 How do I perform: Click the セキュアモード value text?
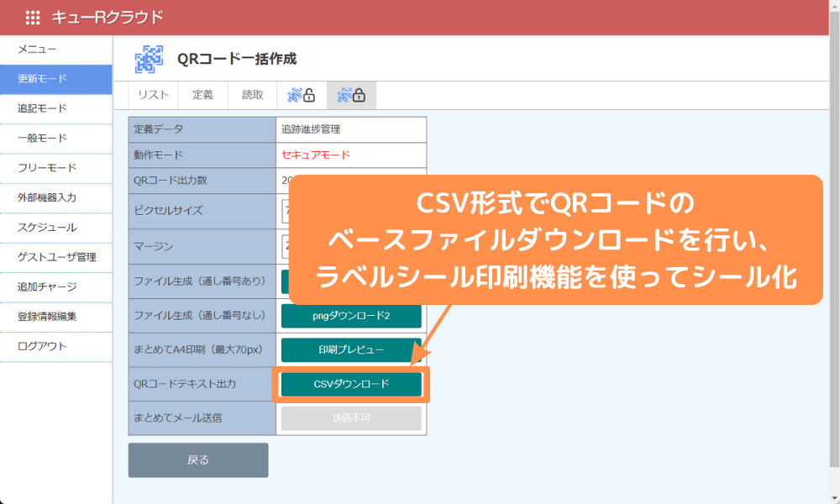click(316, 155)
